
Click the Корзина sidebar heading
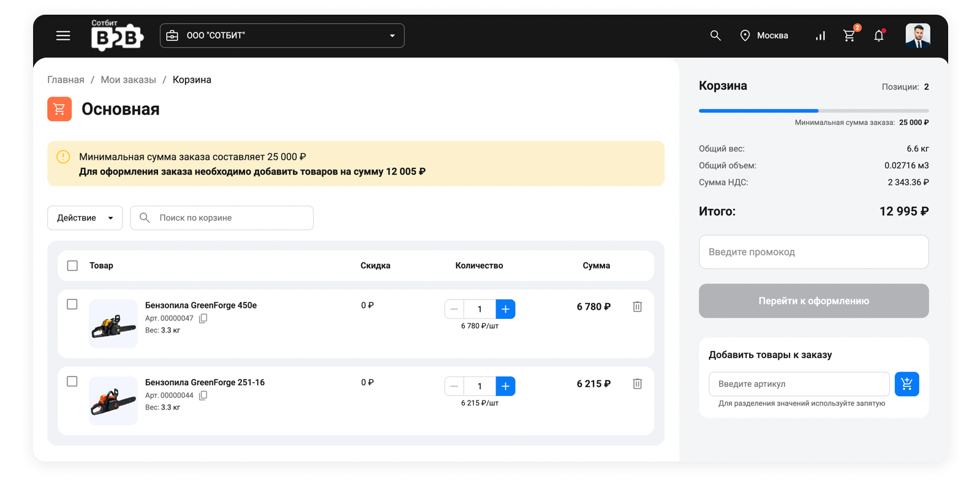[x=723, y=86]
